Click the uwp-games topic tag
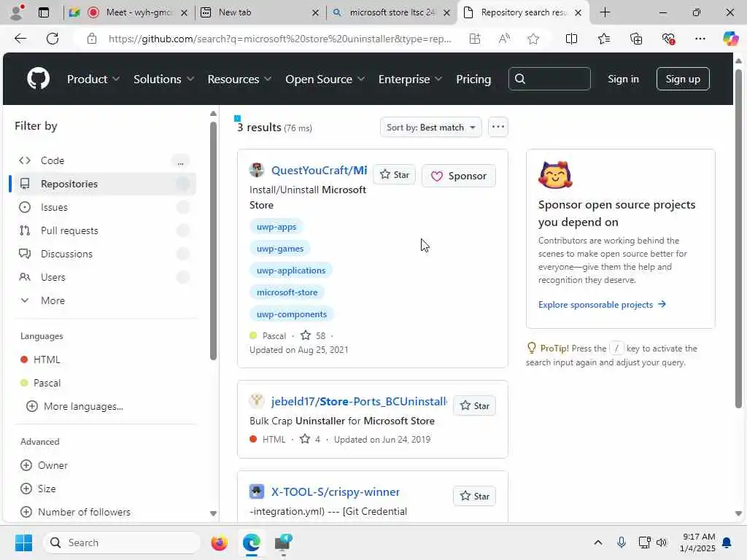 279,249
